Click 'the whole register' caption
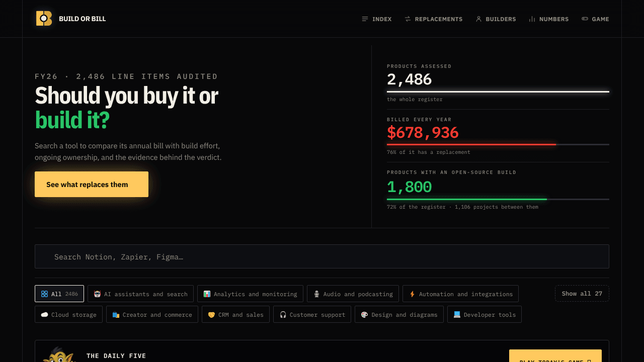 click(415, 100)
